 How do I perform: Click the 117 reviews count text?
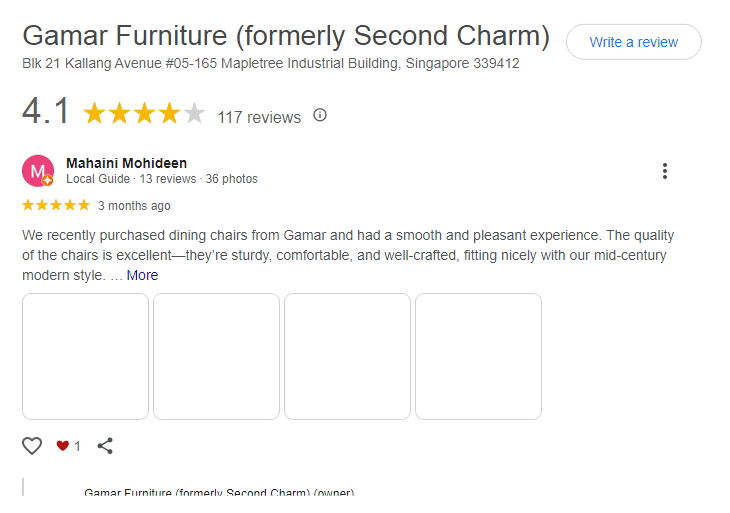coord(259,117)
